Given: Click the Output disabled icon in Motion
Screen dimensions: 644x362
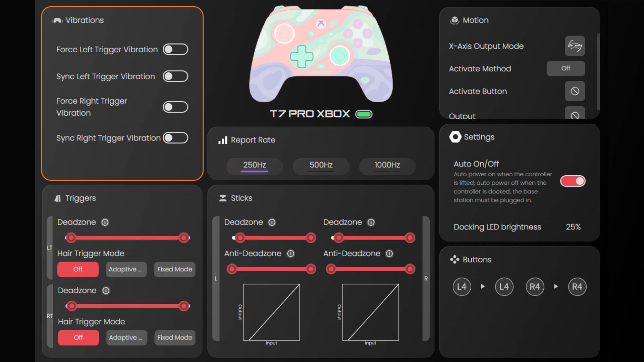Looking at the screenshot, I should pos(575,113).
